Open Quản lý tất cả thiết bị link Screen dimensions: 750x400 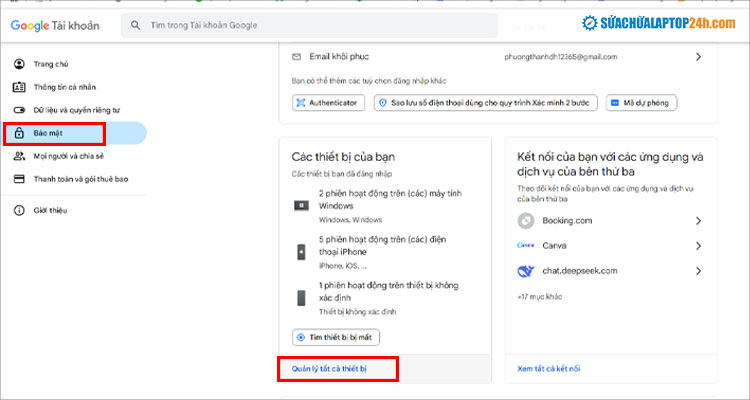(x=329, y=369)
